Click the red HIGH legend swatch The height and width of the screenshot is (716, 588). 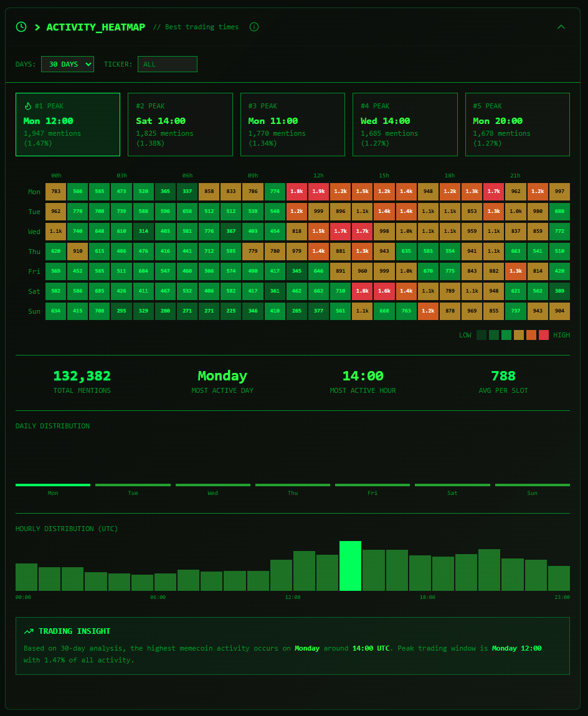tap(544, 335)
